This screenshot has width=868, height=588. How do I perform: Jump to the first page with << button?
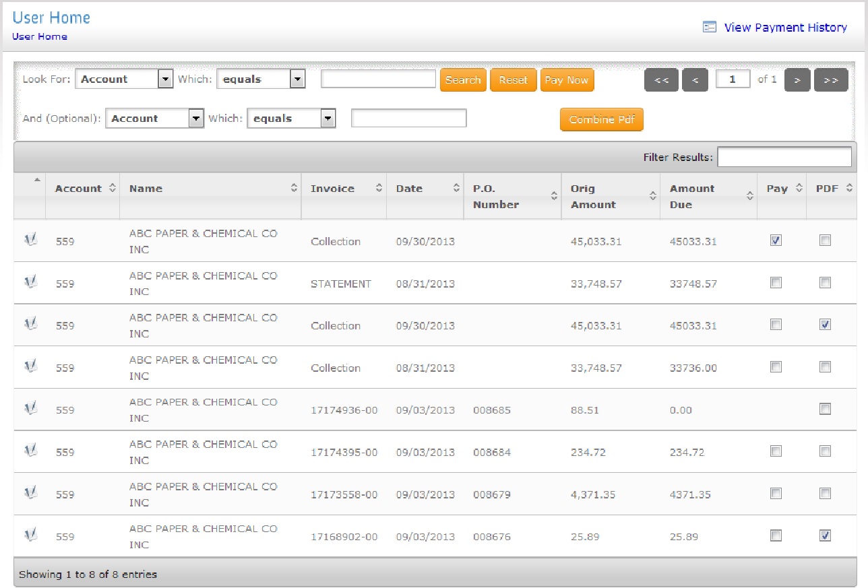point(661,79)
